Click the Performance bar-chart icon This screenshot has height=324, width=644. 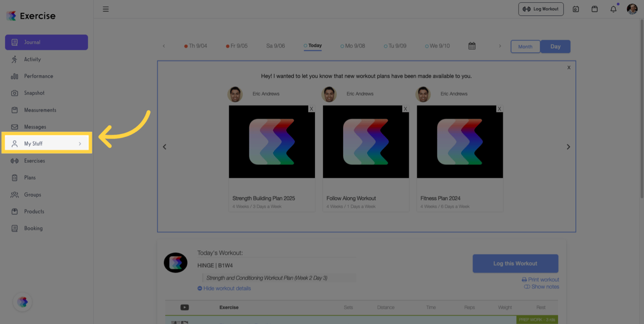[15, 76]
